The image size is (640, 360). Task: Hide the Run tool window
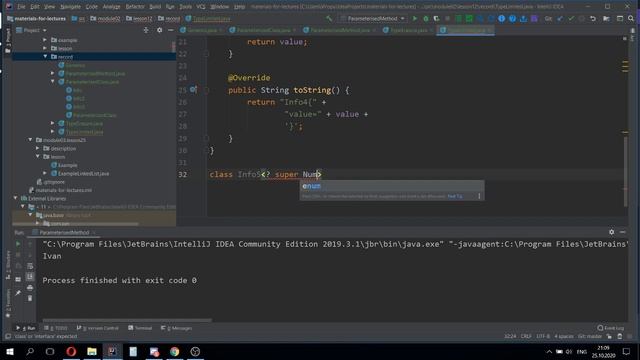pos(622,232)
